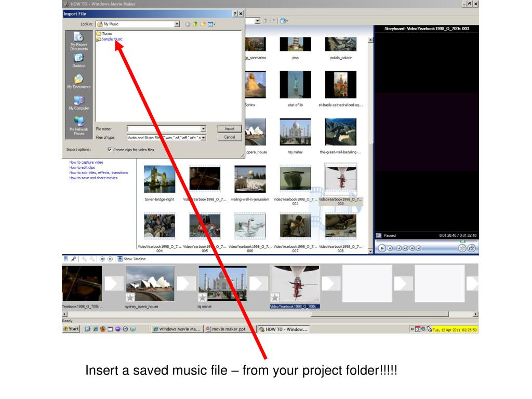
Task: Open the Windows Start button
Action: point(71,329)
